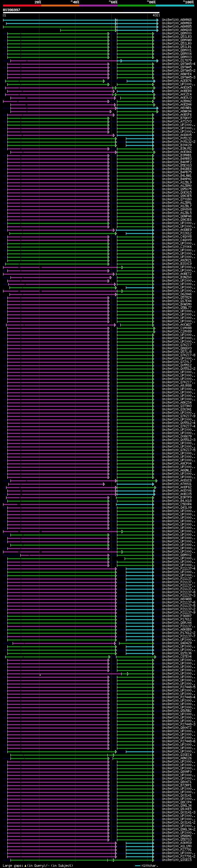This screenshot has width=197, height=868.
Task: Click hit label UniRef100_O08679
Action: 177,436
